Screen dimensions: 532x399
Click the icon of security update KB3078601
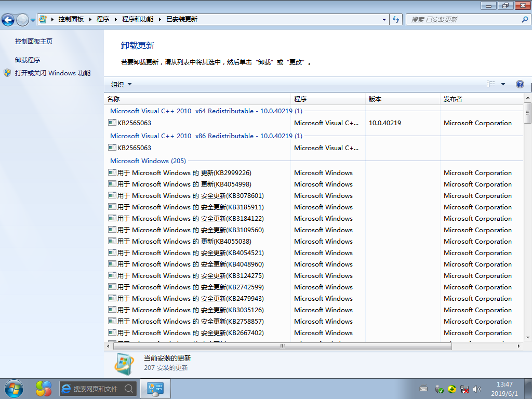point(112,195)
